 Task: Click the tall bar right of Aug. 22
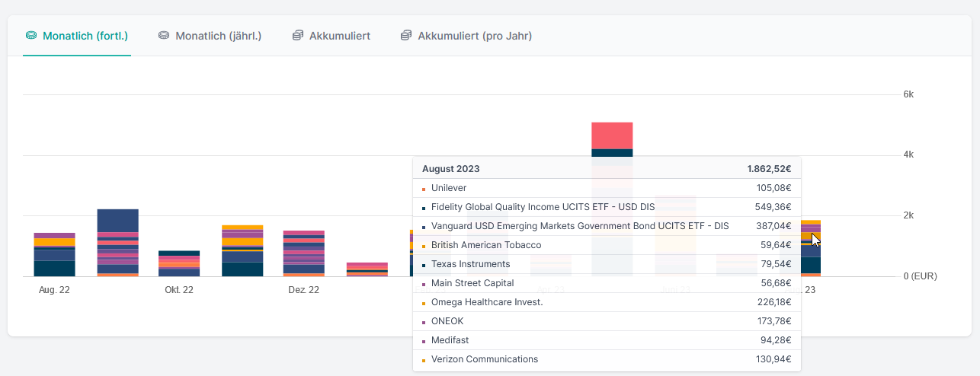(117, 242)
